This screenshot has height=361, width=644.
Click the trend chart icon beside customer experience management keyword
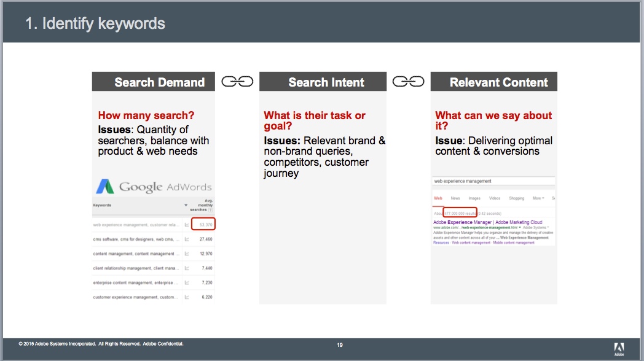[x=186, y=295]
